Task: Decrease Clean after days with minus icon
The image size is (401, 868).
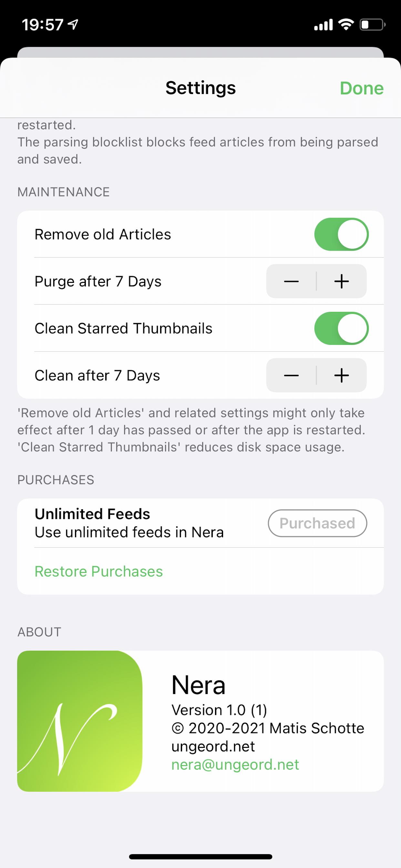Action: click(292, 375)
